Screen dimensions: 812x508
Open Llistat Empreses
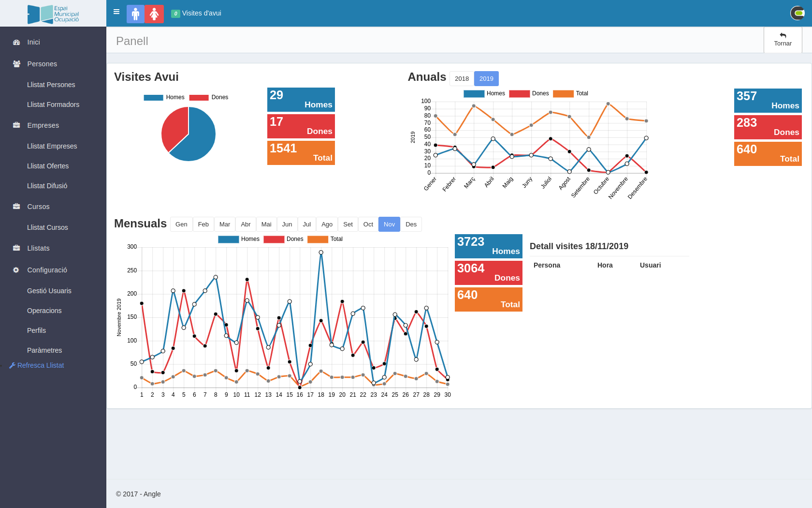pos(52,146)
